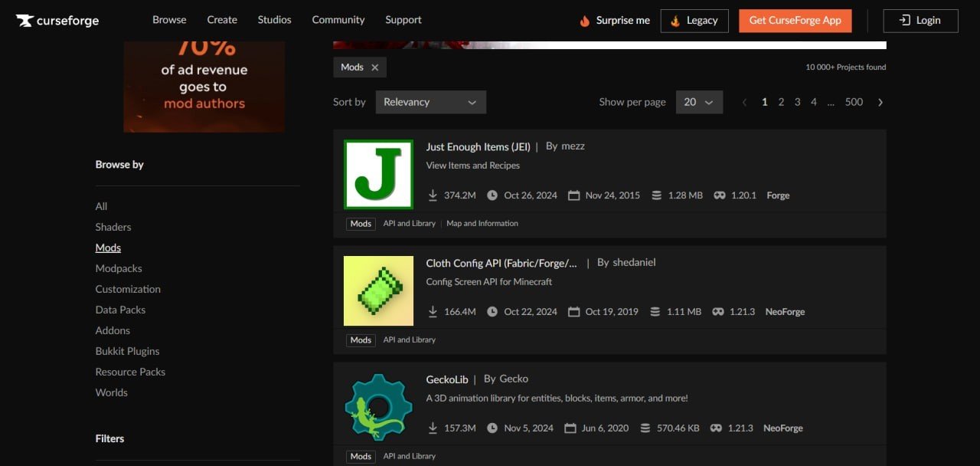Click download icon beside 157.3M
The image size is (980, 466).
(x=433, y=428)
